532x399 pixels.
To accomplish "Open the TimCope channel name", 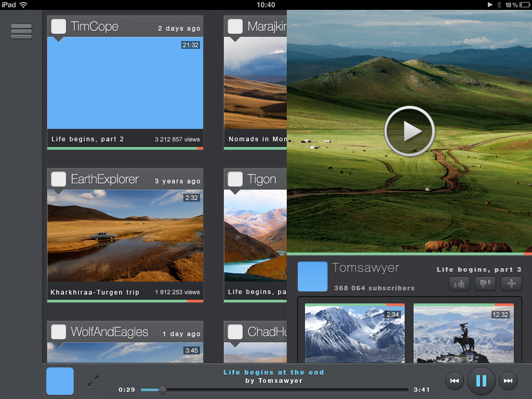I will (95, 26).
